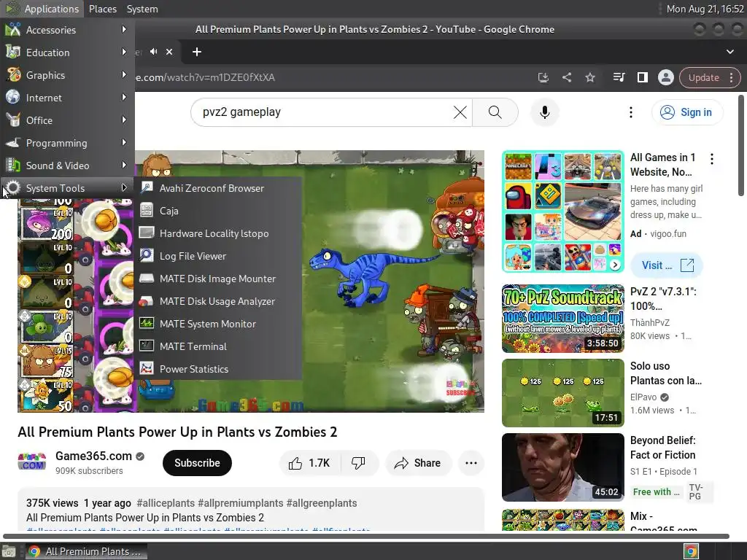Click the All Games ad image carousel
Screen dimensions: 747x560
coord(562,211)
